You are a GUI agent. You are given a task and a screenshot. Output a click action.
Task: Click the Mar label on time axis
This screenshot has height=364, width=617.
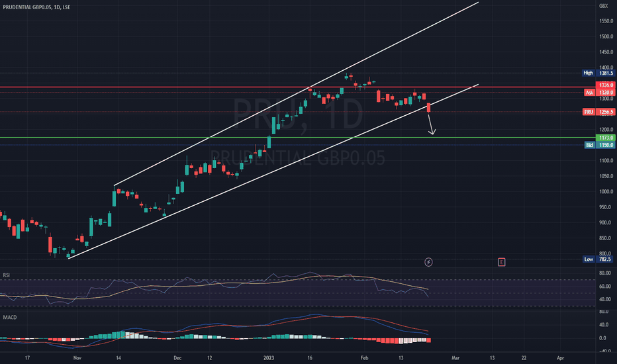[455, 357]
